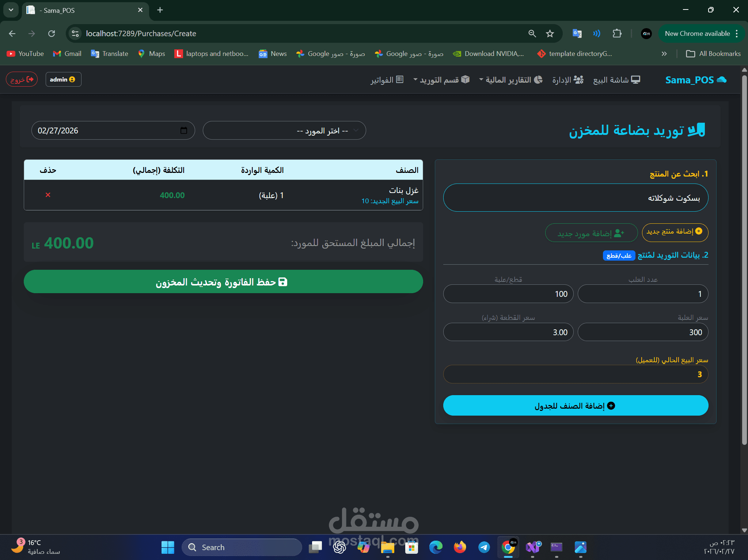The height and width of the screenshot is (560, 748).
Task: Click إضافة منتج جديد button
Action: (x=675, y=232)
